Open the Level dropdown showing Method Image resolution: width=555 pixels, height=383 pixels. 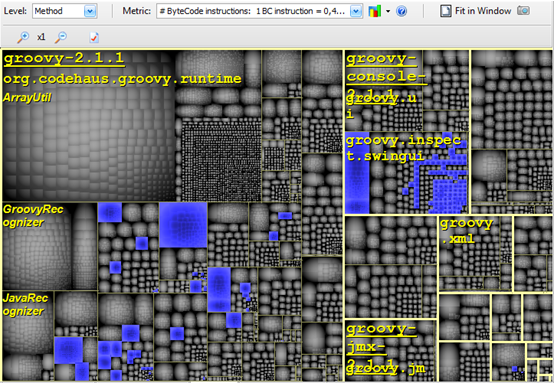coord(65,11)
